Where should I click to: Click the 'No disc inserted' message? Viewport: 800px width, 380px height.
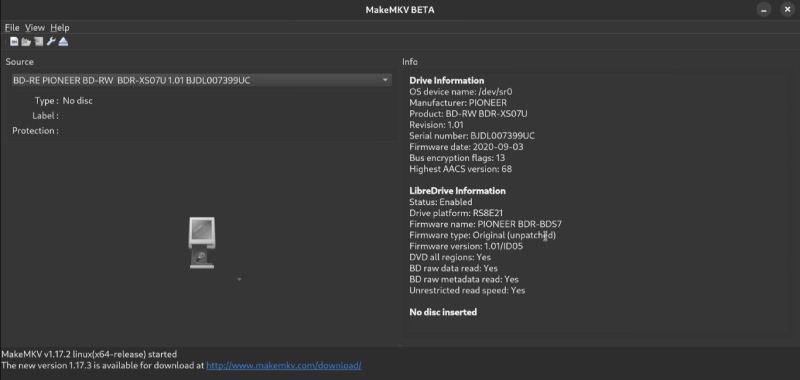[x=443, y=312]
